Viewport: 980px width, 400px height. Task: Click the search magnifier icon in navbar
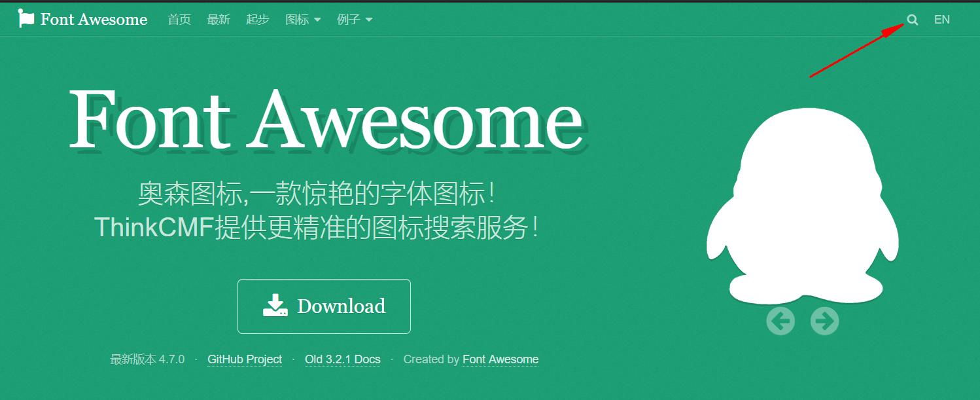tap(913, 20)
